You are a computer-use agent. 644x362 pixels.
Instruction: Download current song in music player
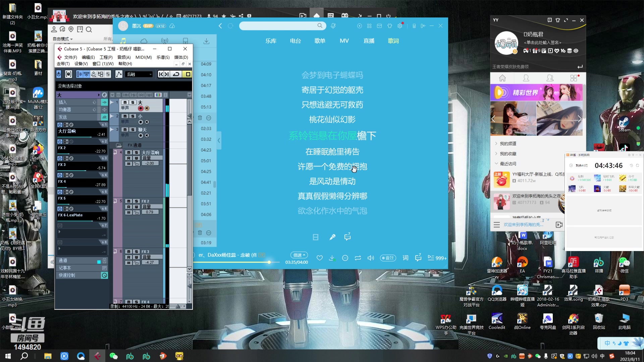click(332, 258)
